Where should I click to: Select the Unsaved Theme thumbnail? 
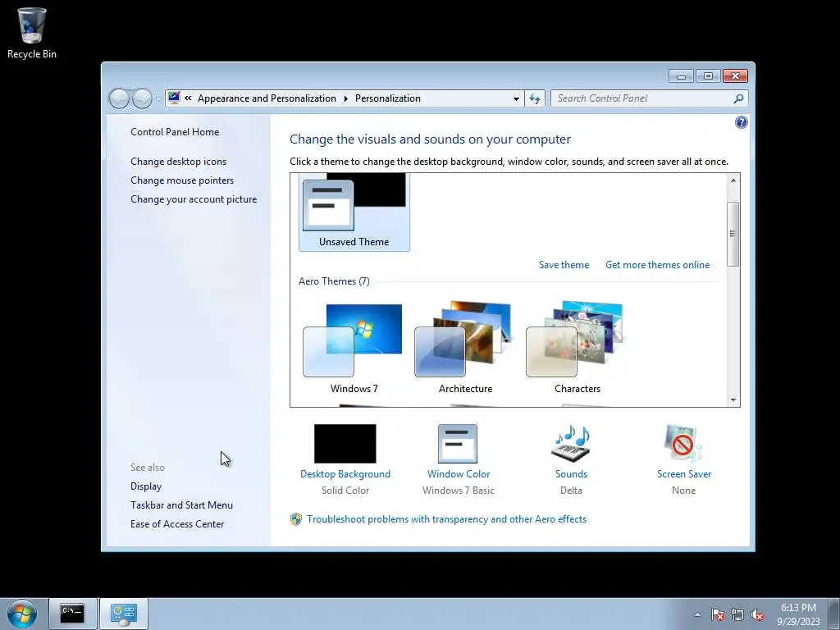pos(354,212)
